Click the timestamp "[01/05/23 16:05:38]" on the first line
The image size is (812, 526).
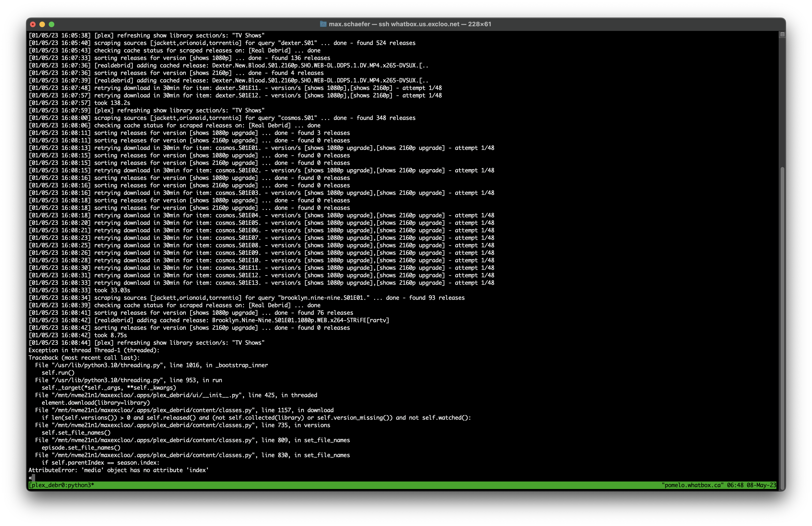coord(60,35)
